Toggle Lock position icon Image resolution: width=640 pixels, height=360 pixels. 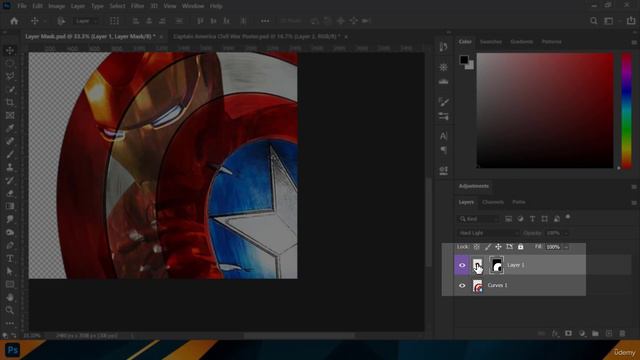click(498, 247)
